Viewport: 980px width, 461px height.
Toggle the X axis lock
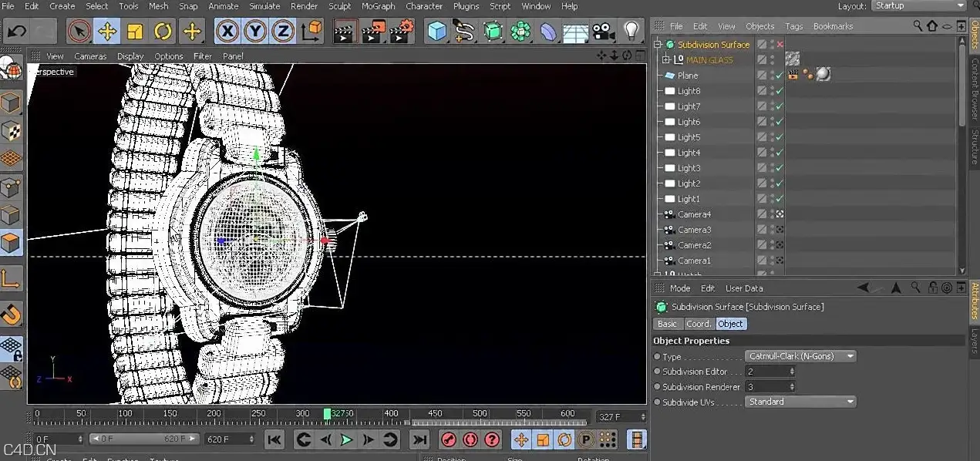[x=227, y=32]
